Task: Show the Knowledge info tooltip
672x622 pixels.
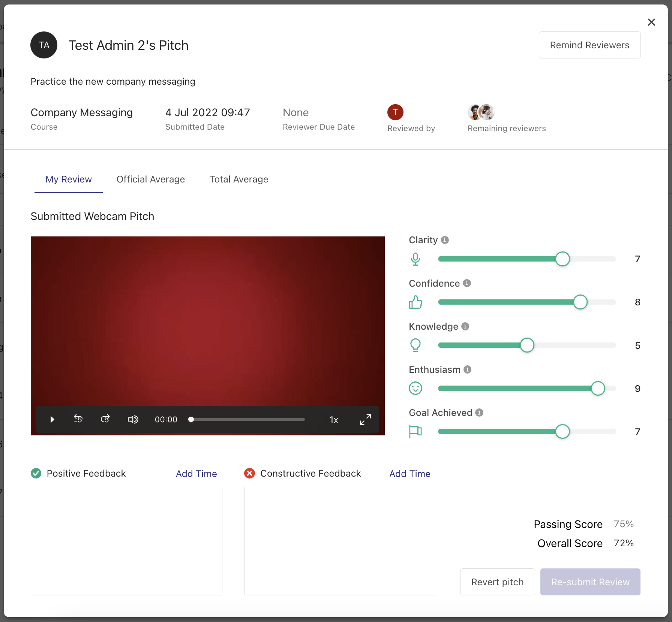Action: pos(465,326)
